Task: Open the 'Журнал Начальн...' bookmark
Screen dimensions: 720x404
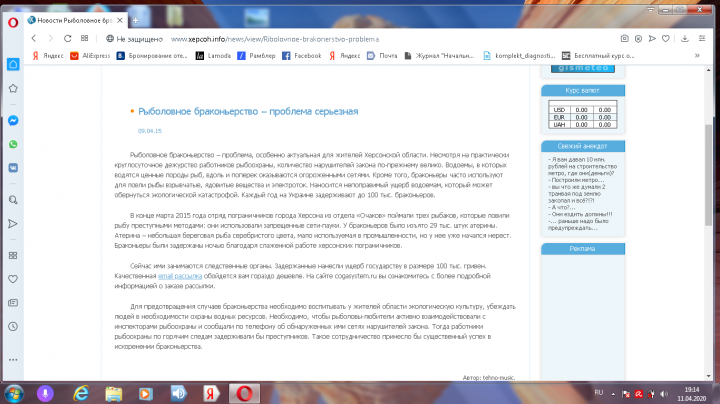Action: [x=439, y=56]
